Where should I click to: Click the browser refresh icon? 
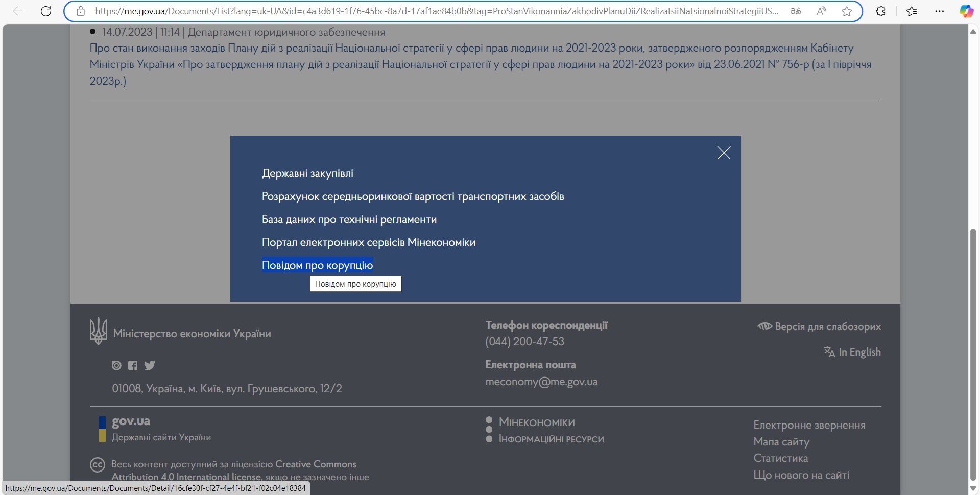tap(46, 11)
